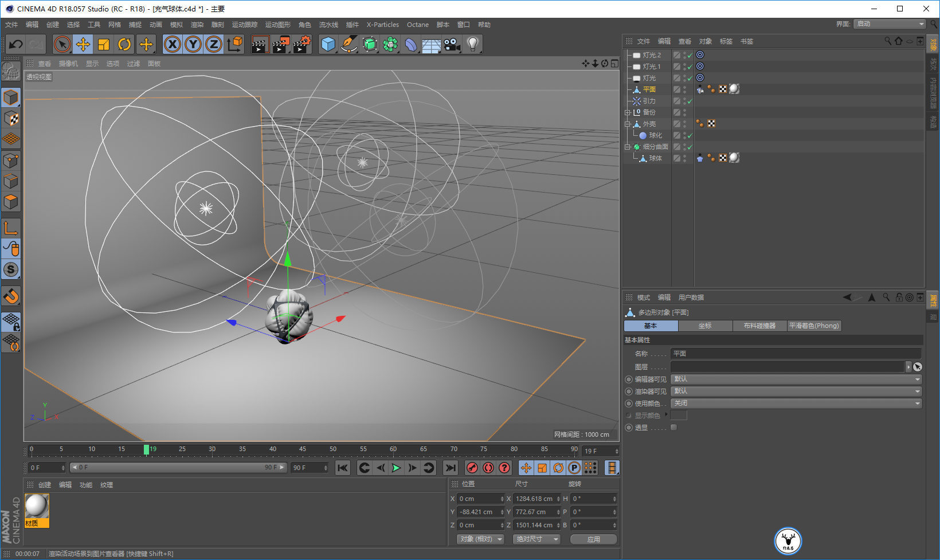Open the X-Particles menu
The height and width of the screenshot is (560, 940).
click(383, 25)
